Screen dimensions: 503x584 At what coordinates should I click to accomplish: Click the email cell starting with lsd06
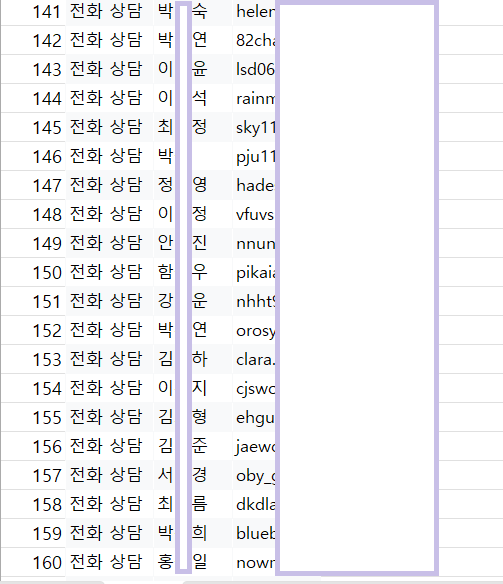[x=254, y=69]
